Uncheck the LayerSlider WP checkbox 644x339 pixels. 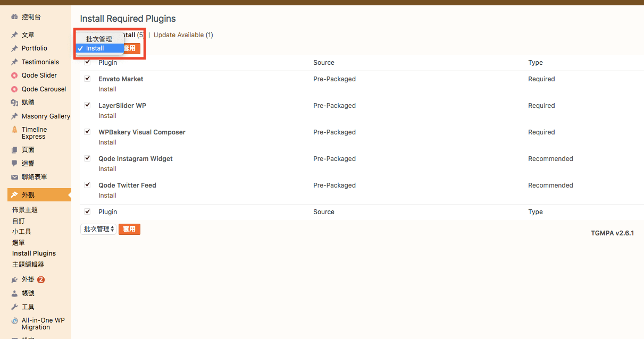click(x=88, y=105)
